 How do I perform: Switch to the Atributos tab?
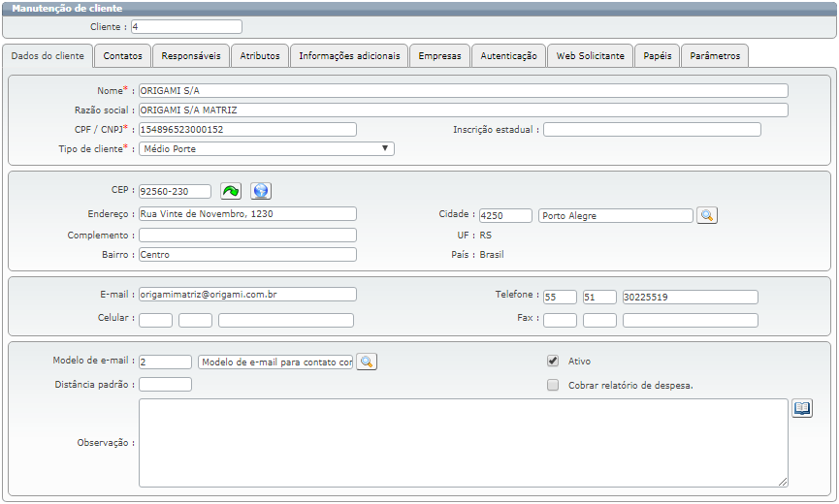[260, 55]
